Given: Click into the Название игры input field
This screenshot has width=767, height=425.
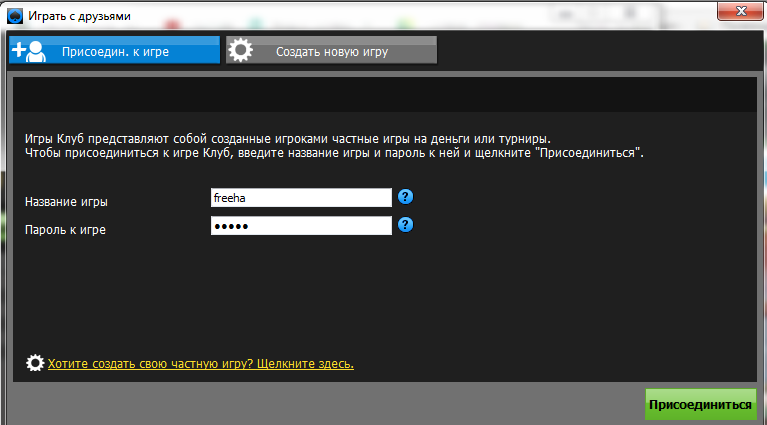Looking at the screenshot, I should (x=301, y=198).
